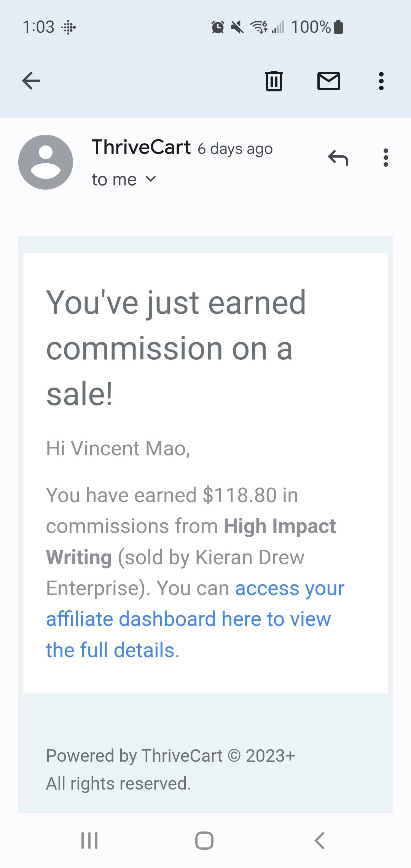Tap the ThriveCart sender avatar
Image resolution: width=411 pixels, height=868 pixels.
click(46, 162)
